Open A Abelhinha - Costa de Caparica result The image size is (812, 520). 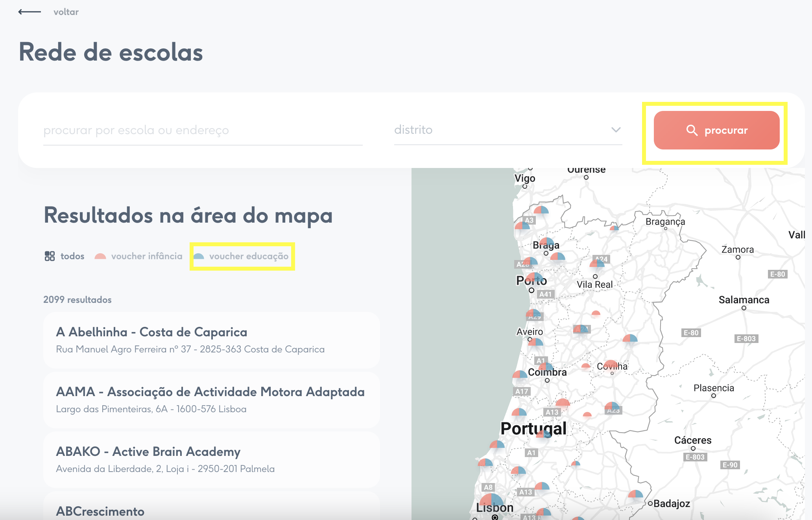pyautogui.click(x=211, y=340)
